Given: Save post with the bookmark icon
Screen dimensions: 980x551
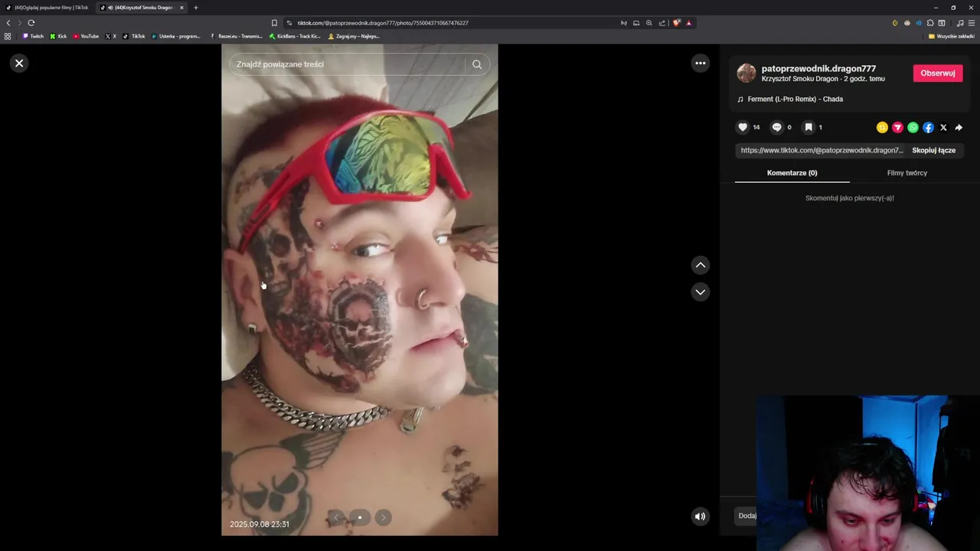Looking at the screenshot, I should pos(808,127).
